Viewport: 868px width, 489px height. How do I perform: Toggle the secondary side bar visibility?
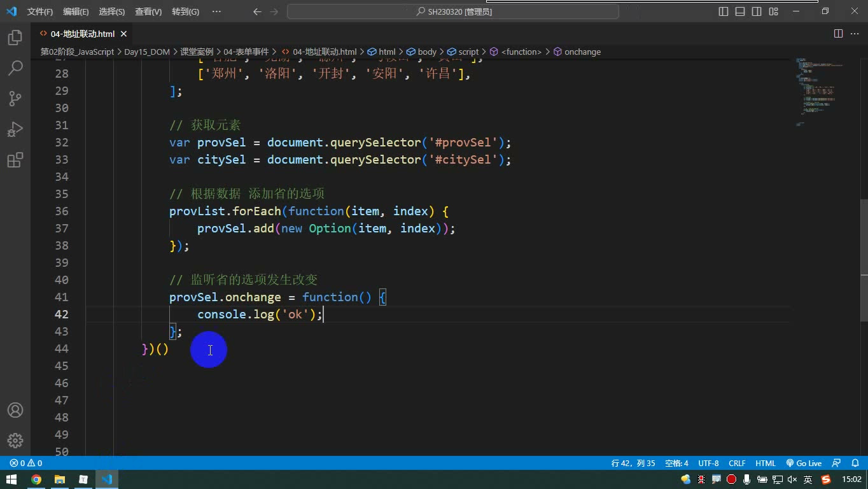[757, 11]
